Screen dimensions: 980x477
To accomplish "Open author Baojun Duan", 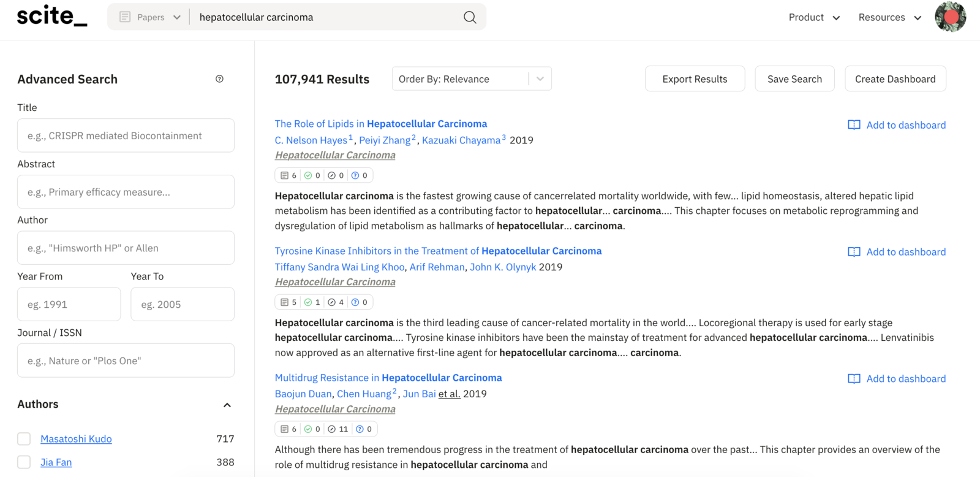I will click(303, 394).
